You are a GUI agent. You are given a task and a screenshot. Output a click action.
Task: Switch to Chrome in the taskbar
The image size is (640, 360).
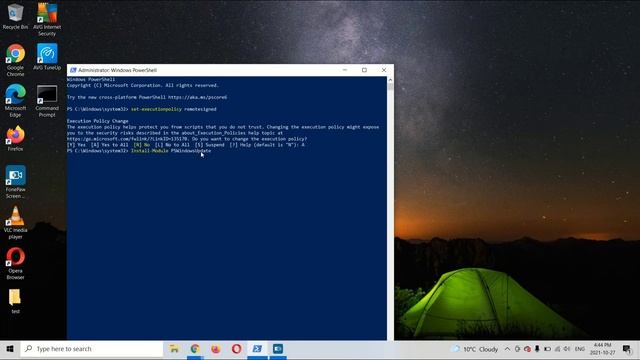click(x=195, y=349)
